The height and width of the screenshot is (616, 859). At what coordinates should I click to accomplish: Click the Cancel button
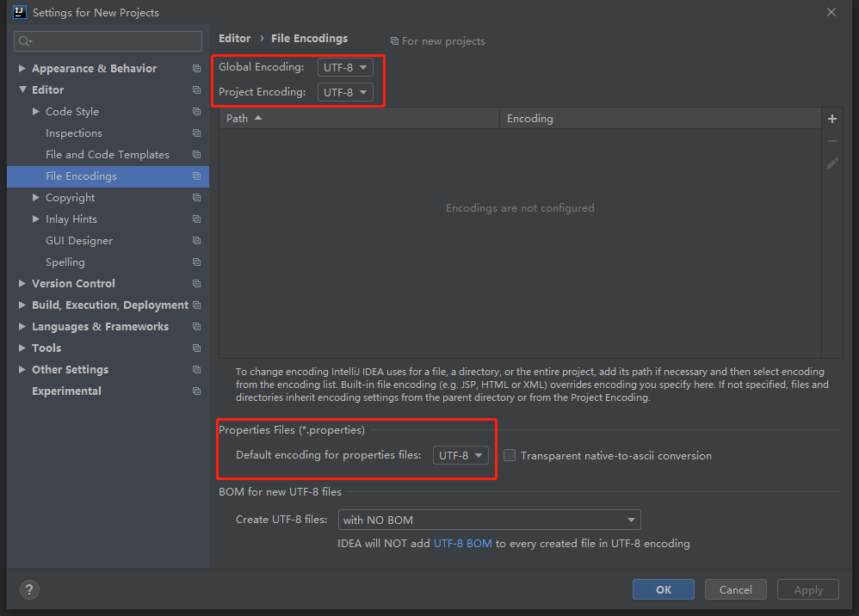[736, 589]
